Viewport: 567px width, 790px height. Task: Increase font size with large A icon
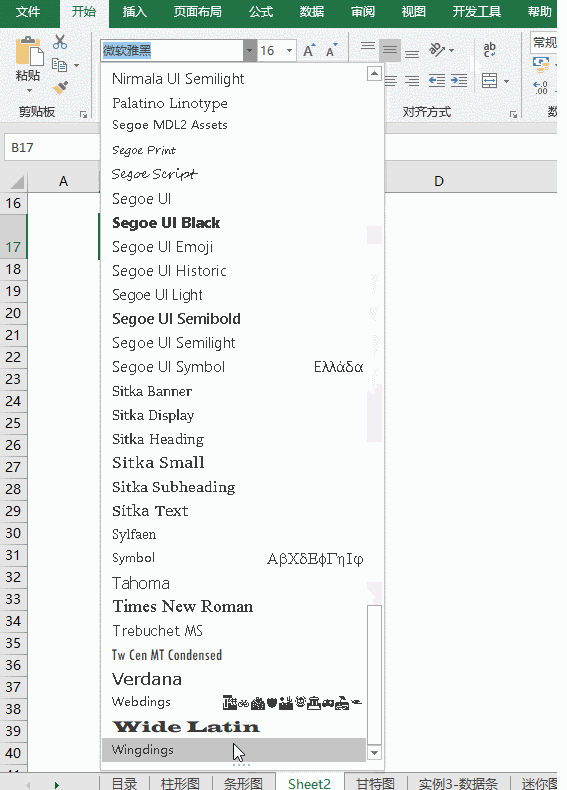tap(309, 50)
